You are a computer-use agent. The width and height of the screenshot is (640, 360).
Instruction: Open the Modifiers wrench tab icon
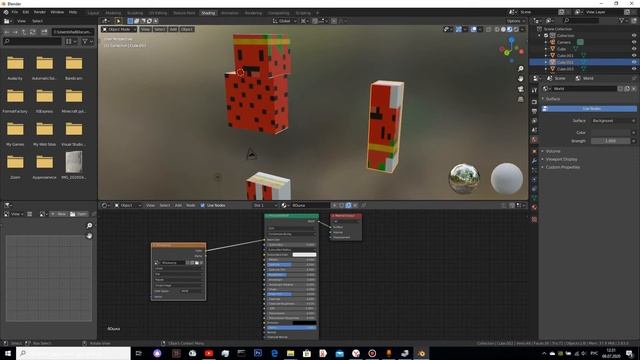(534, 161)
